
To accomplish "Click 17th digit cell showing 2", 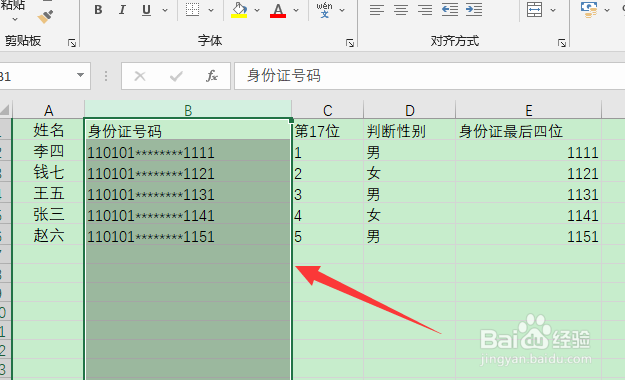I will click(328, 172).
